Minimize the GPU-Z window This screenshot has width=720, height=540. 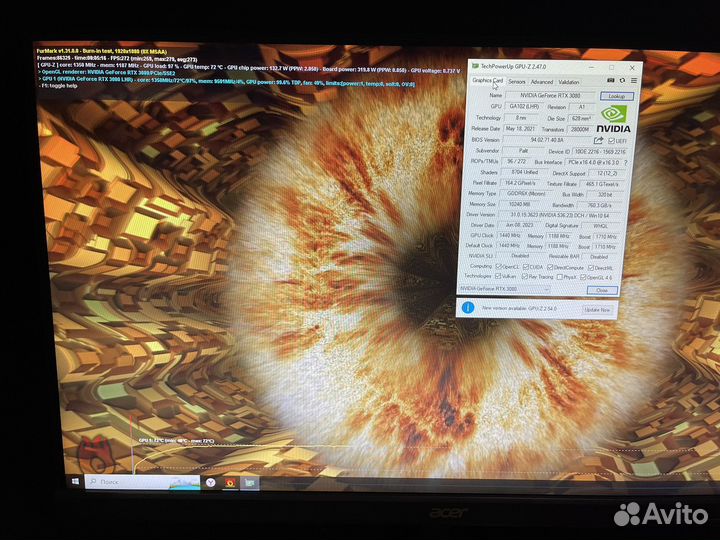pyautogui.click(x=591, y=67)
